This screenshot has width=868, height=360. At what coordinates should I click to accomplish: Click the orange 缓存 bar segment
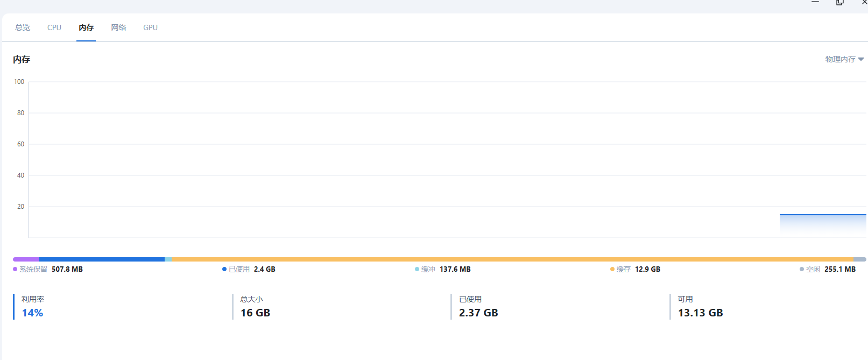pos(512,259)
